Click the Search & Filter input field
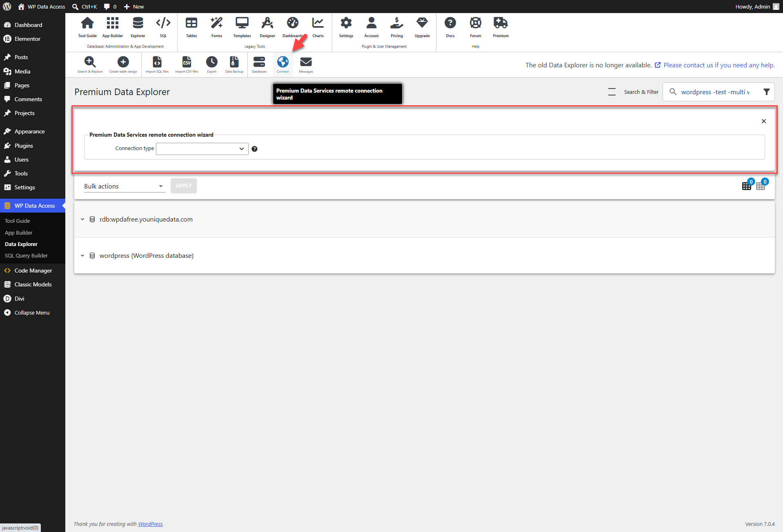The width and height of the screenshot is (783, 532). (x=715, y=92)
